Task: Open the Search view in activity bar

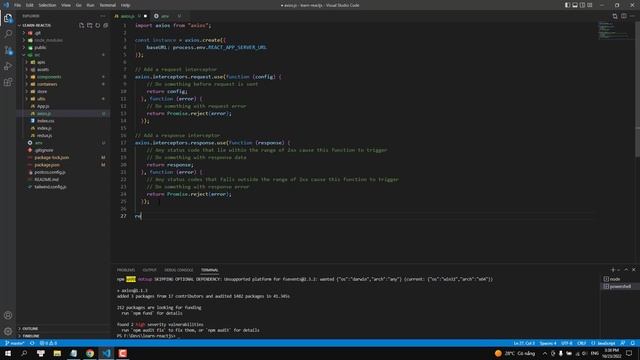Action: tap(8, 34)
